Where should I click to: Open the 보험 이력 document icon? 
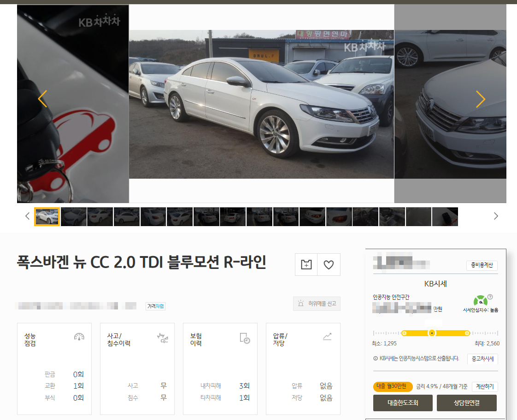(x=245, y=338)
